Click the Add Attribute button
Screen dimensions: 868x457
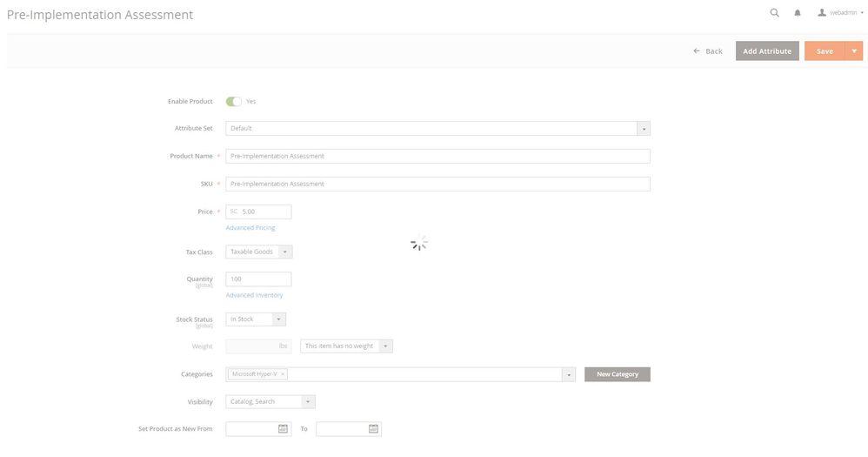tap(766, 51)
